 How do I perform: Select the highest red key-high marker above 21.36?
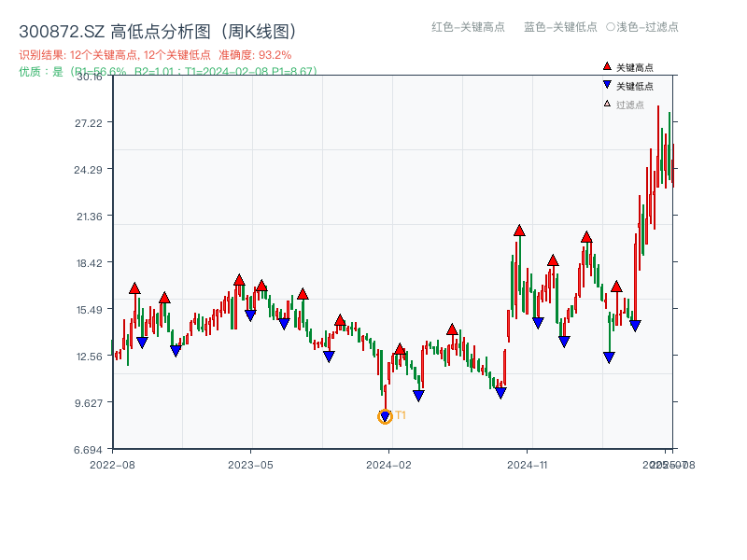click(519, 231)
